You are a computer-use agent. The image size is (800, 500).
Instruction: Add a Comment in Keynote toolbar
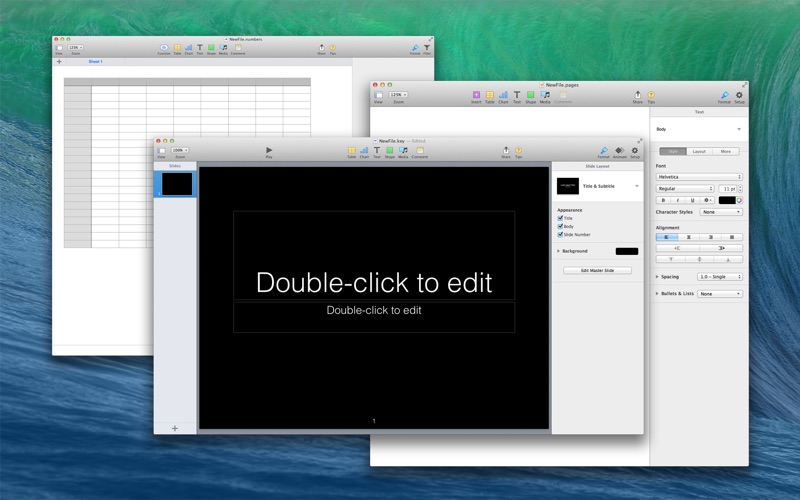(x=420, y=151)
